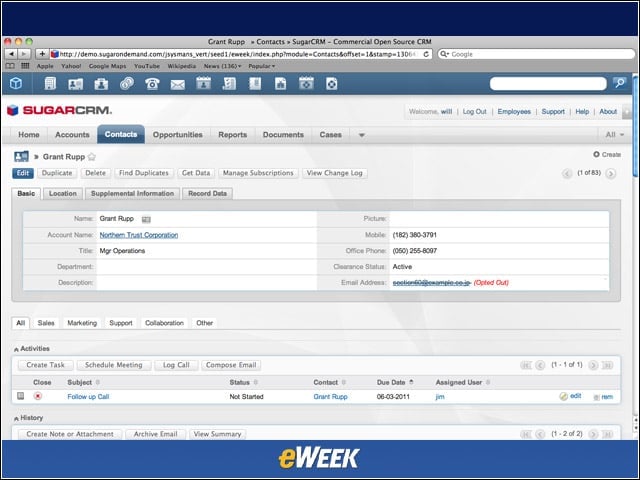The image size is (640, 480).
Task: Filter subpanels by Collaboration tab
Action: pos(164,323)
